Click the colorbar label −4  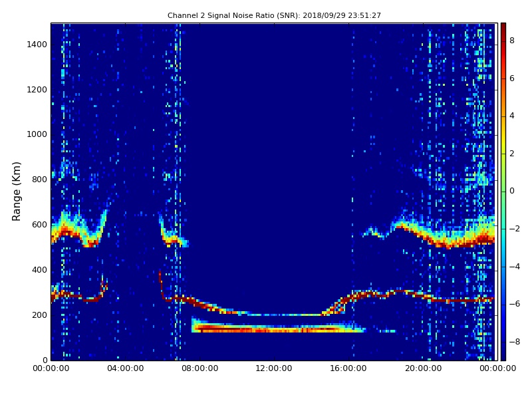[514, 267]
